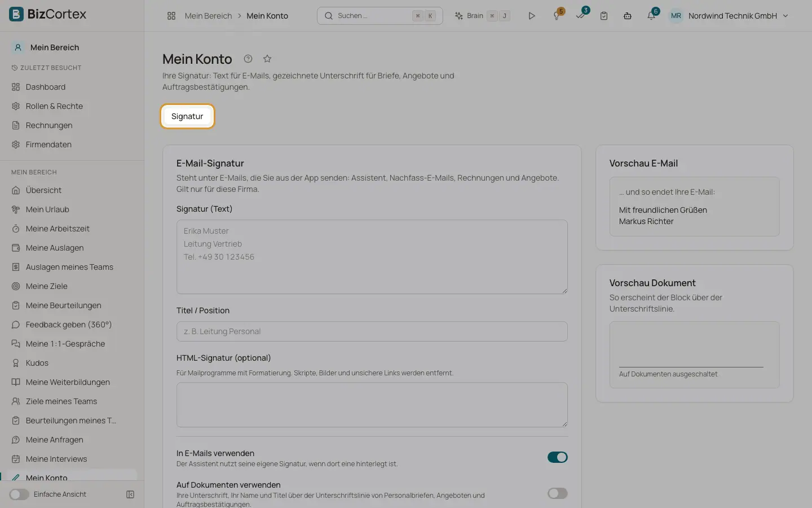This screenshot has width=812, height=508.
Task: Click the Suchen search field
Action: (380, 16)
